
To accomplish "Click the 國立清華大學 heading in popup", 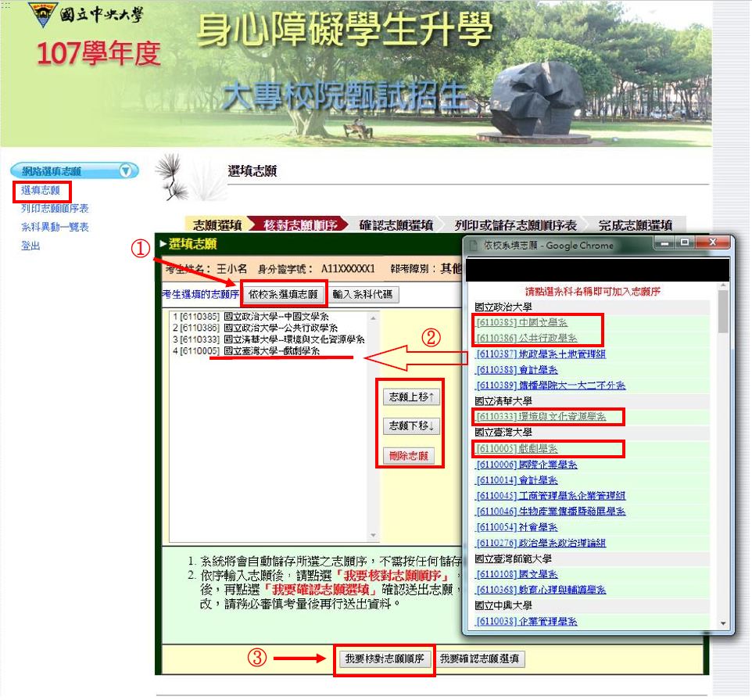I will 503,401.
